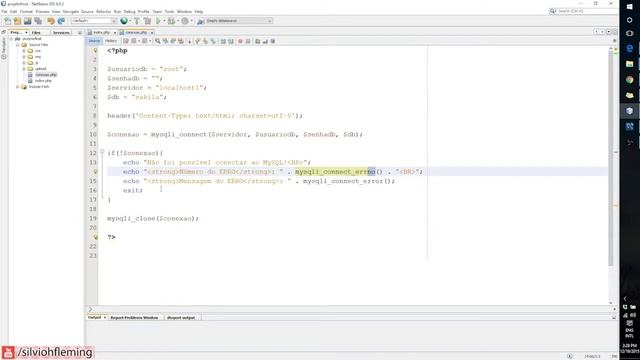Click the Shift Line Right icon
Viewport: 640px width, 360px height.
point(231,41)
